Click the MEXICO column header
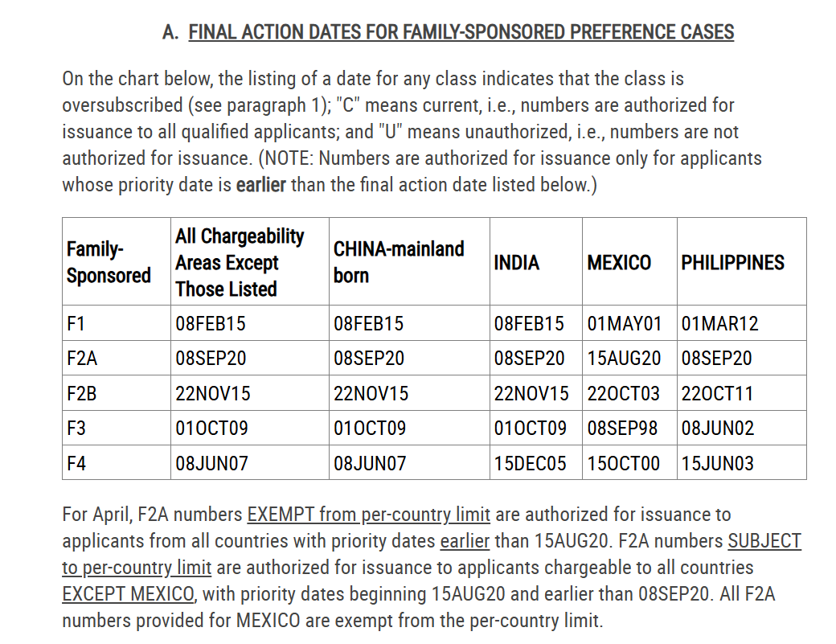This screenshot has width=836, height=644. 619,262
